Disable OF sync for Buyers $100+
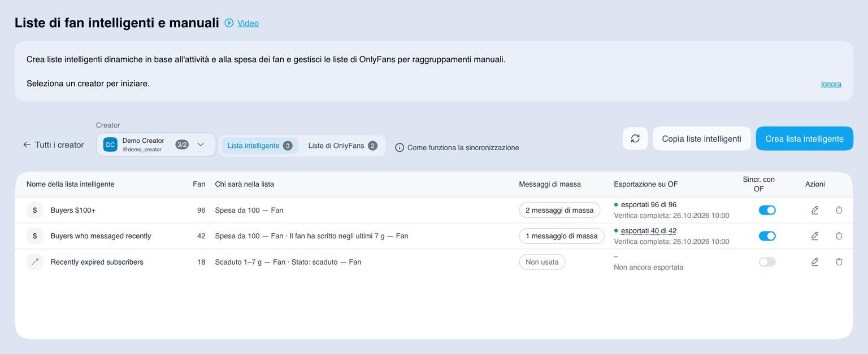The image size is (868, 354). click(x=767, y=210)
